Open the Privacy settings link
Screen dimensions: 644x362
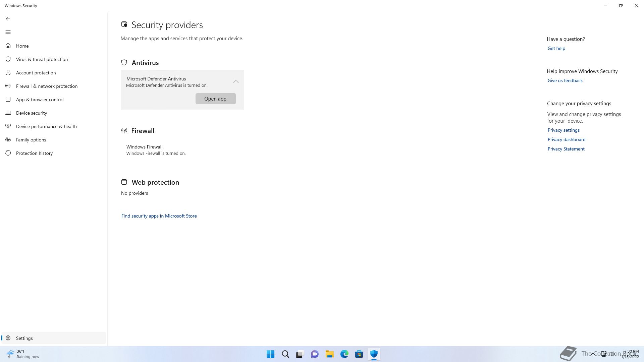[x=563, y=130]
